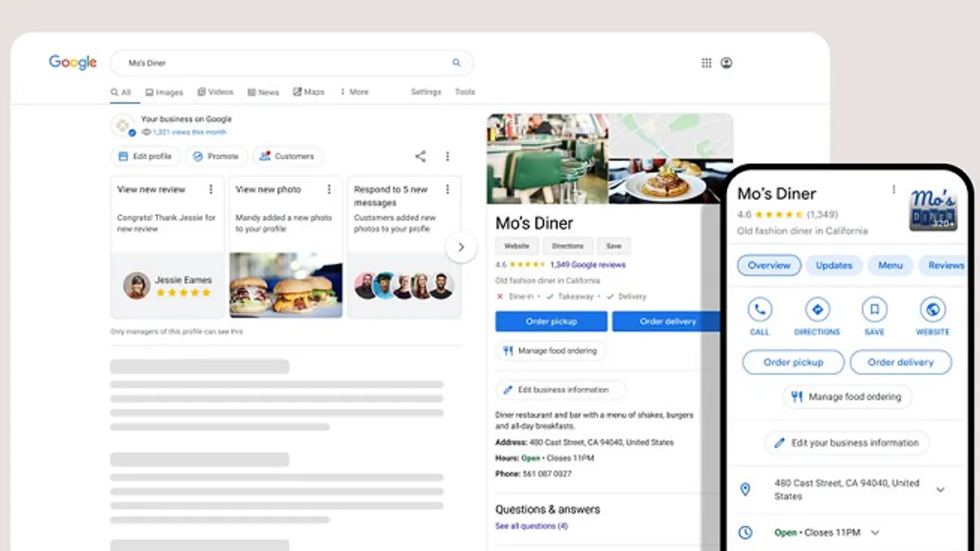Click the Phone: 561 087 0027 line

533,473
